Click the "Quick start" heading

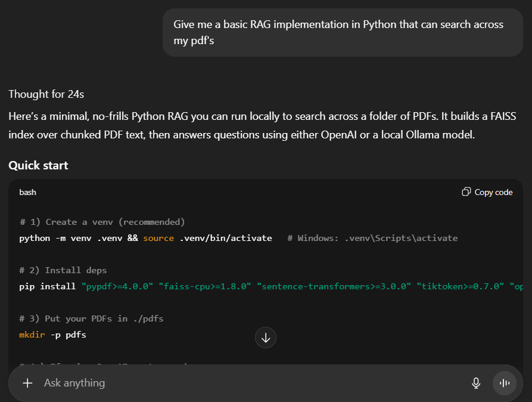point(38,165)
